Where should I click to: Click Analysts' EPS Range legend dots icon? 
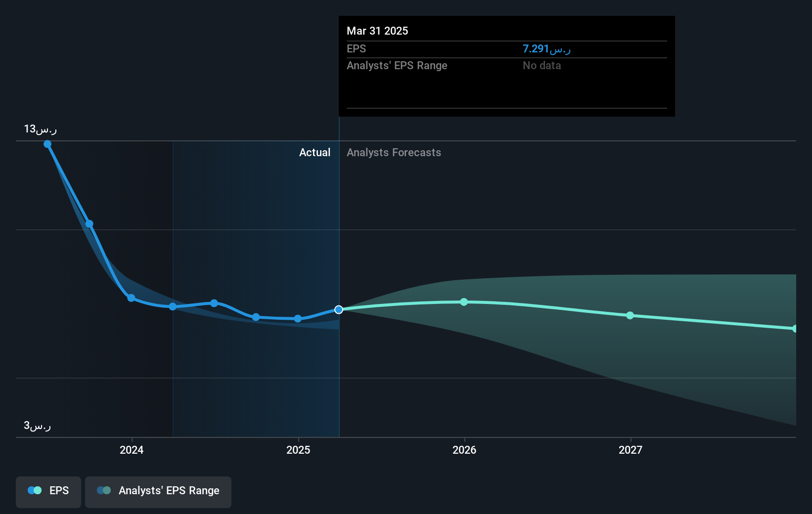coord(104,491)
